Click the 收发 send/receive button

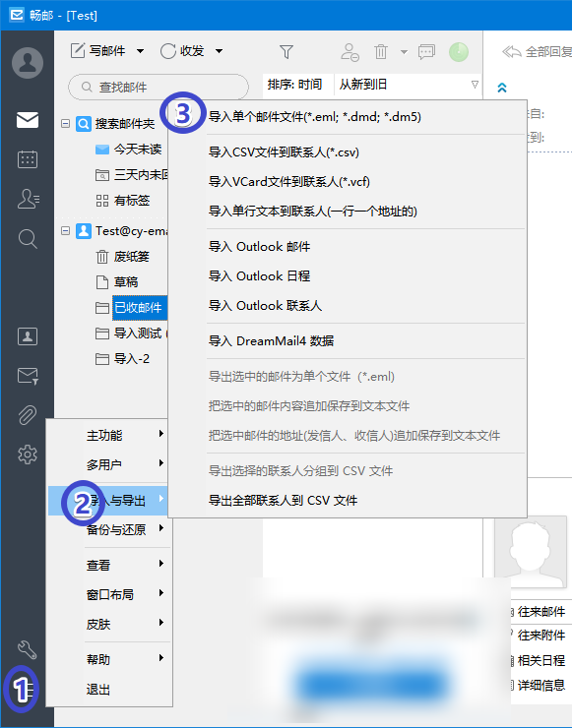point(182,51)
